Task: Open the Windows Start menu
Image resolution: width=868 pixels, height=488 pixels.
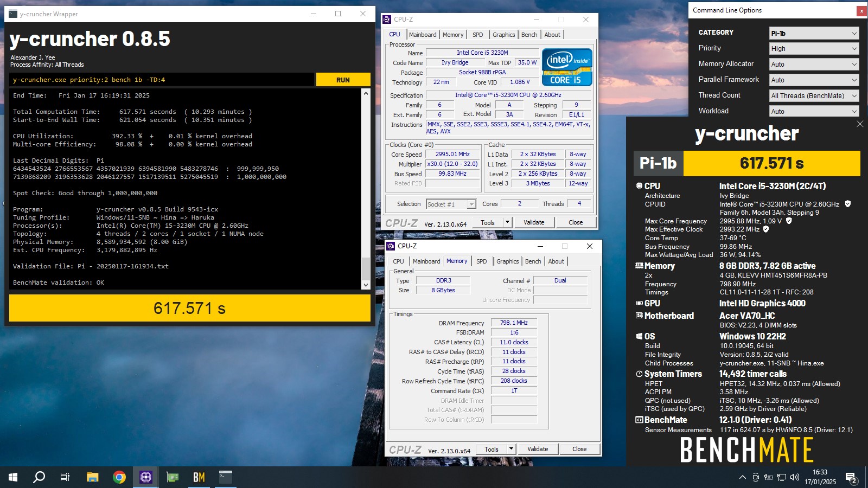Action: point(13,477)
